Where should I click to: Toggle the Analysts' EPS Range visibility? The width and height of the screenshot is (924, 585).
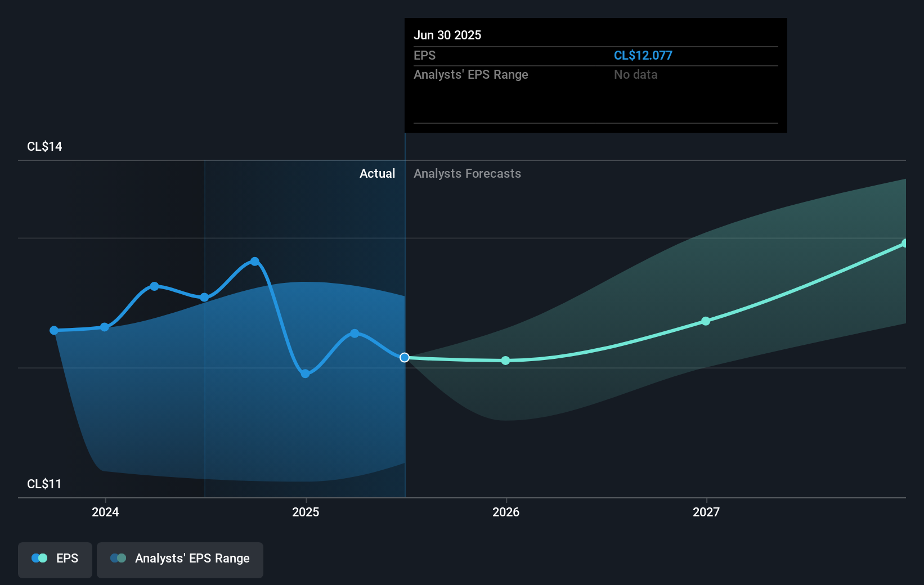point(180,560)
